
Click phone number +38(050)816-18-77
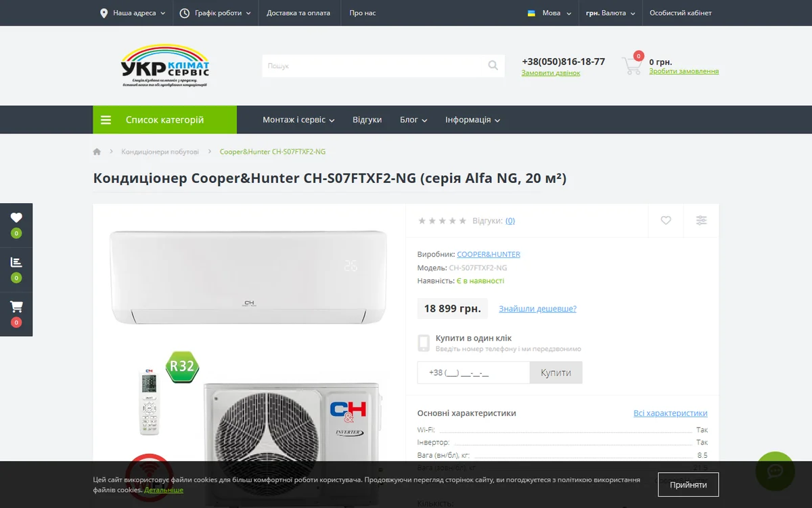pos(563,62)
